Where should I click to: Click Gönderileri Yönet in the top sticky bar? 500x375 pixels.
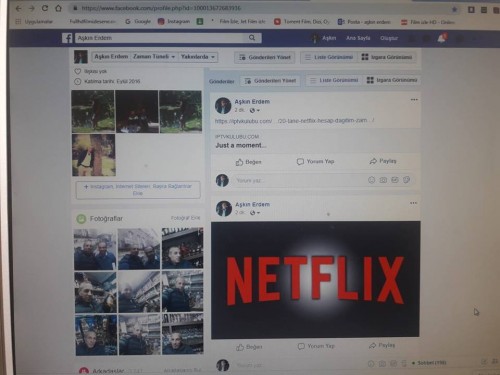(x=265, y=57)
